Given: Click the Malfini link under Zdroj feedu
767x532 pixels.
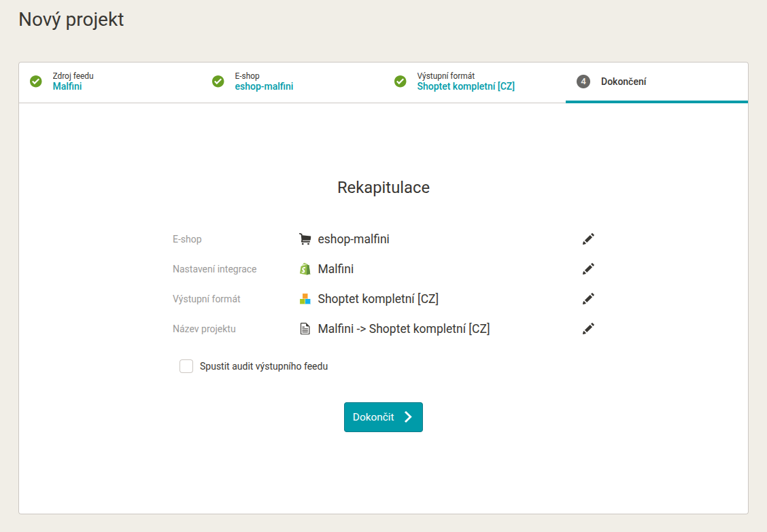Looking at the screenshot, I should (x=67, y=86).
